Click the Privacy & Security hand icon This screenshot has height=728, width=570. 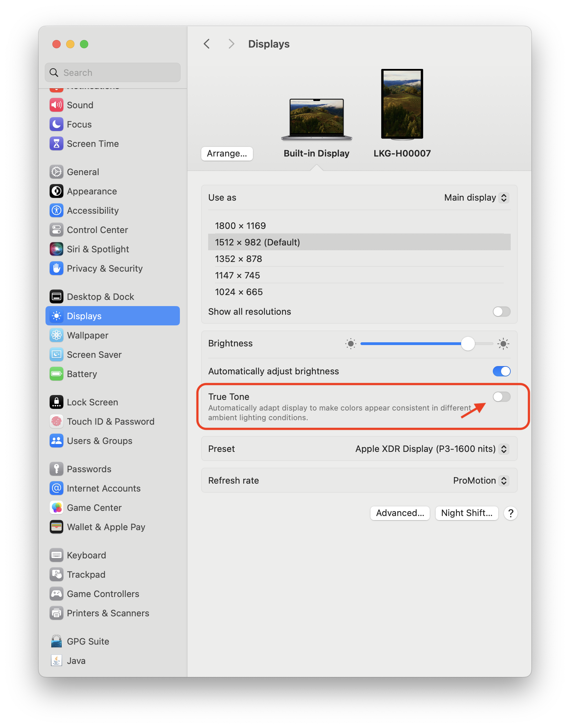point(57,269)
